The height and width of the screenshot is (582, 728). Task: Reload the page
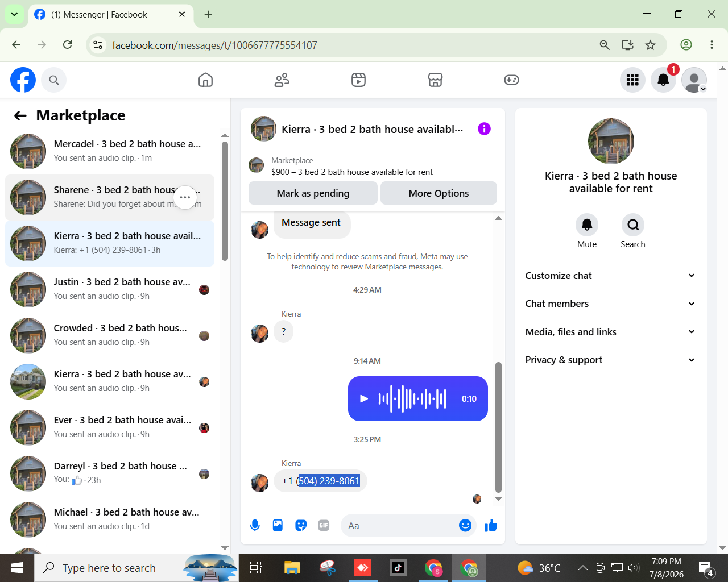67,45
